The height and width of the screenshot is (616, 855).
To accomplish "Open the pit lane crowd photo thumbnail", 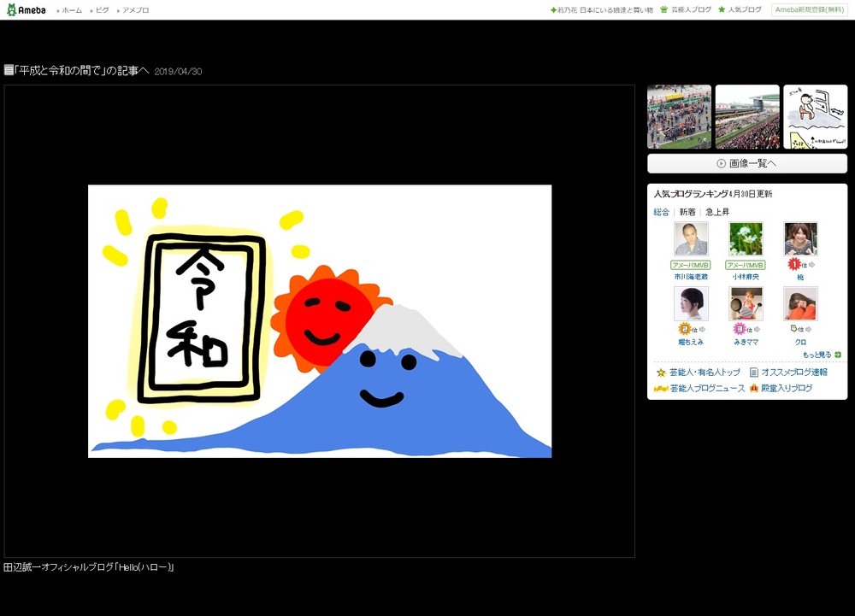I will 679,117.
